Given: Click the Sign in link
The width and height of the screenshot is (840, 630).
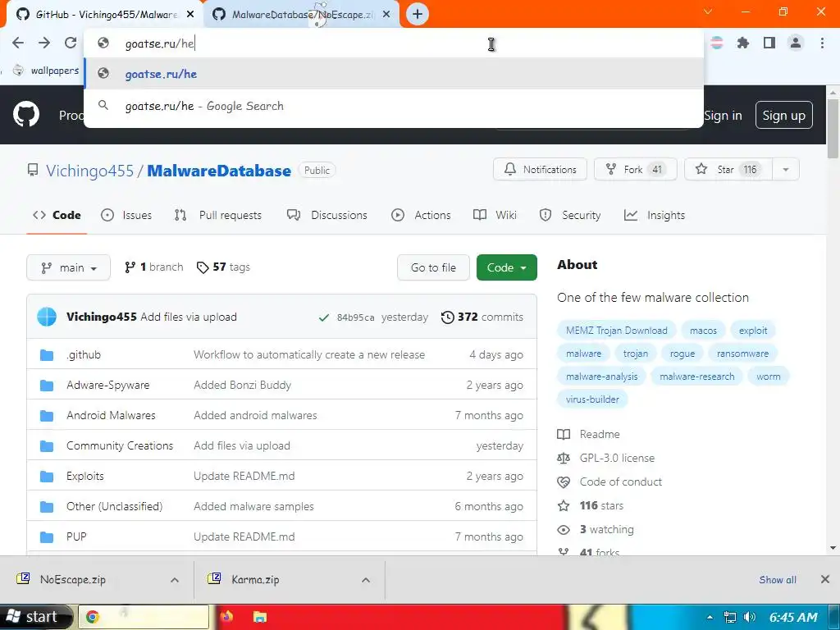Looking at the screenshot, I should point(723,115).
